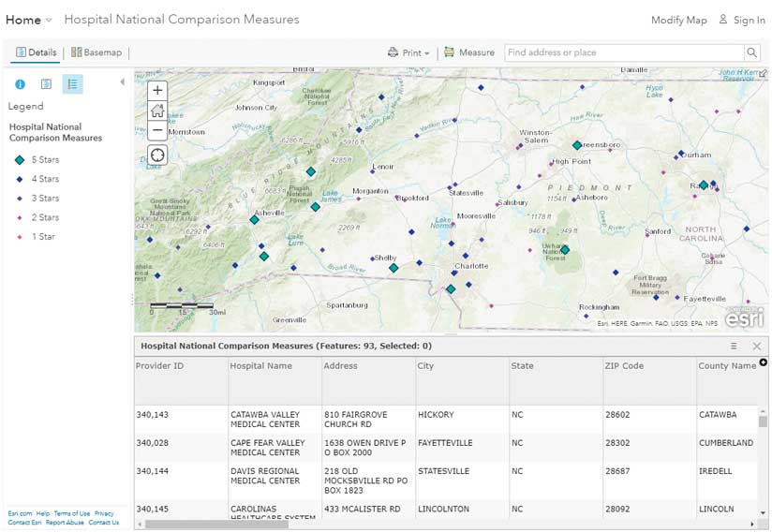
Task: Click City column header
Action: coord(462,381)
